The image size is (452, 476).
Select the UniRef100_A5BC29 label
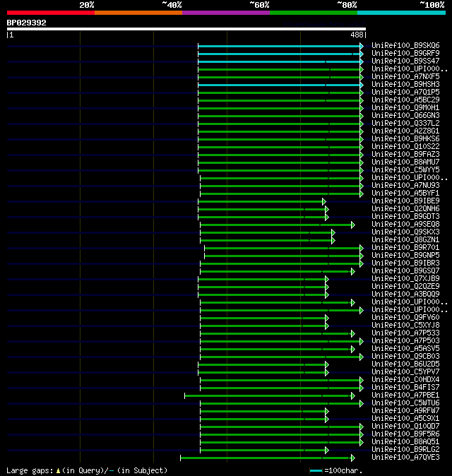click(x=405, y=100)
